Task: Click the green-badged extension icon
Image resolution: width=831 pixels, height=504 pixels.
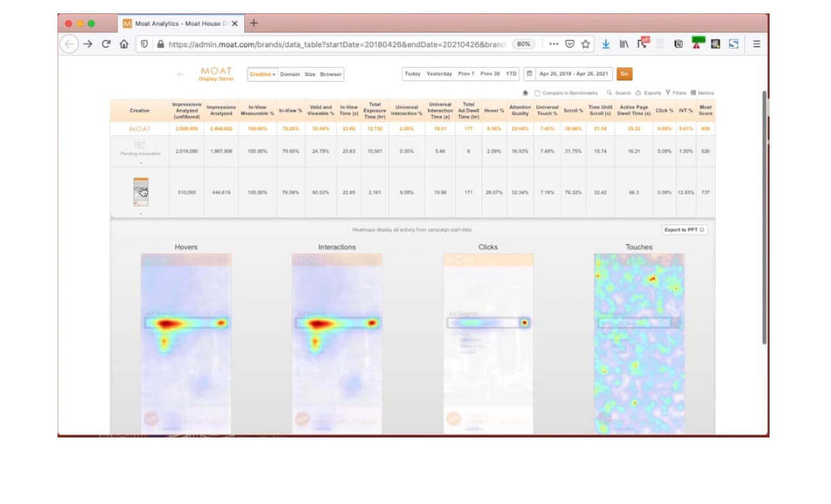Action: pyautogui.click(x=697, y=43)
